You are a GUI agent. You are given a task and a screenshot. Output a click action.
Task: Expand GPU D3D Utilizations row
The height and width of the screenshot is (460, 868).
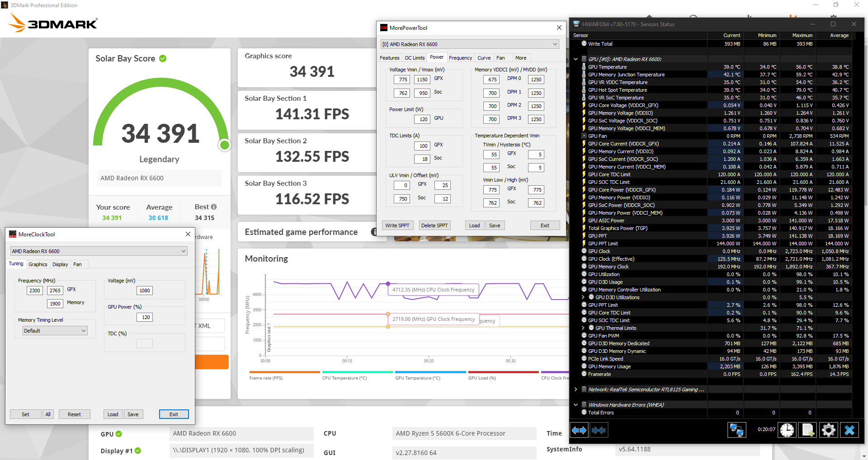[x=583, y=297]
